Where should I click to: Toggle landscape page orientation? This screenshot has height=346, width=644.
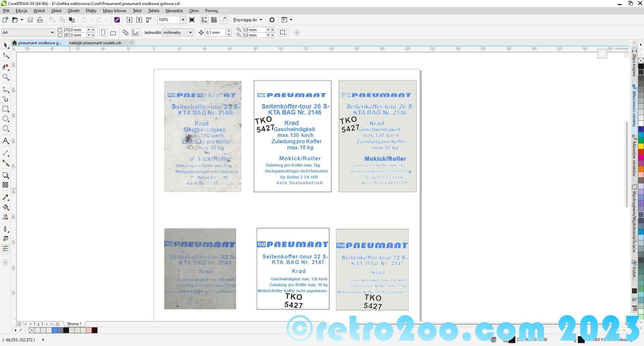[x=113, y=33]
